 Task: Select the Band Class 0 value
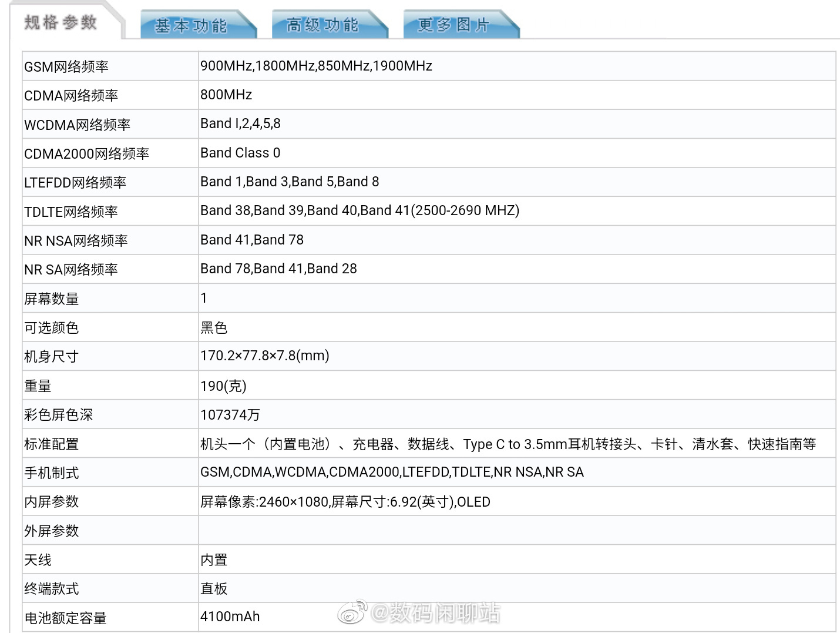(240, 153)
